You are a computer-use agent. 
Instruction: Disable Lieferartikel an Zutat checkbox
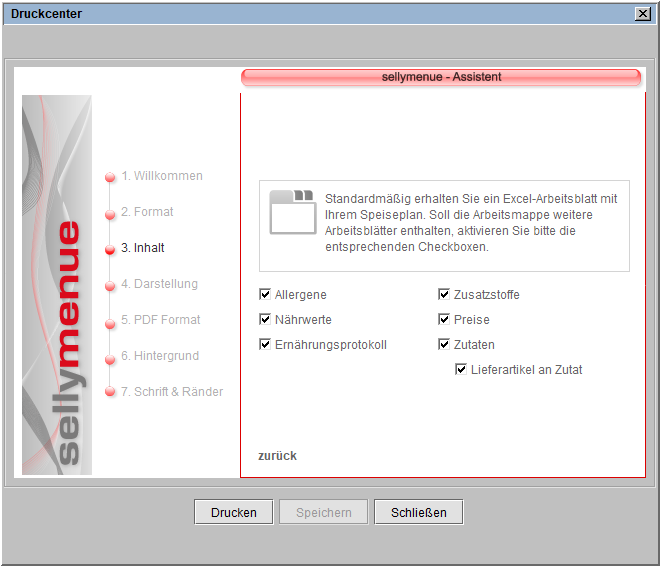point(461,369)
